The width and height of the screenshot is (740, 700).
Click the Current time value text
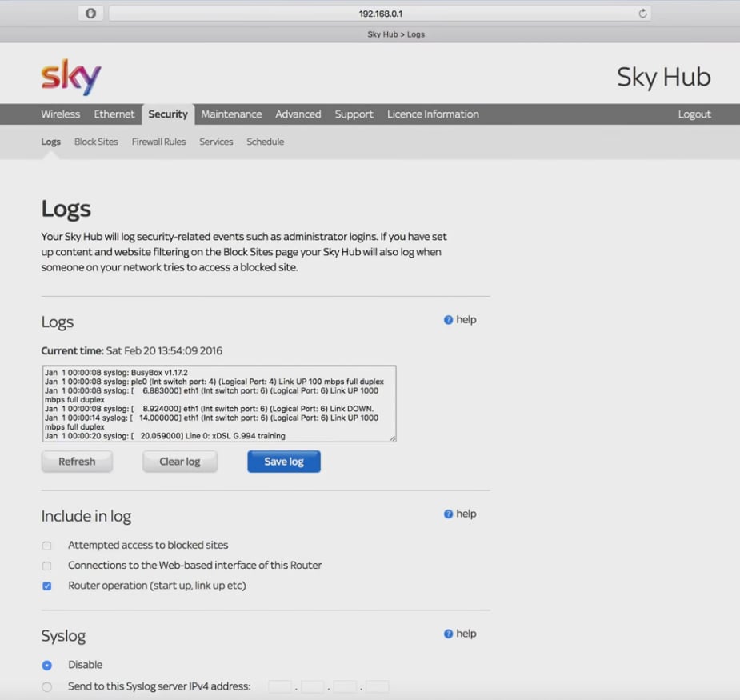coord(164,351)
